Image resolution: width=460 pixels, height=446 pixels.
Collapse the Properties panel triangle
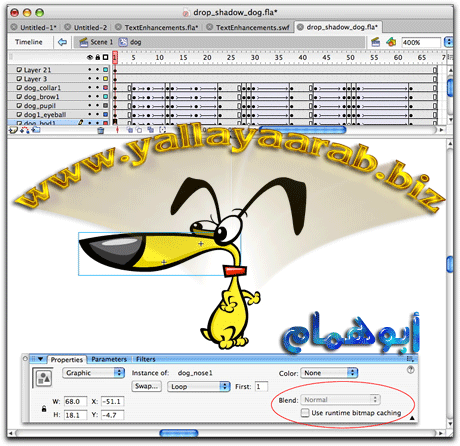40,359
